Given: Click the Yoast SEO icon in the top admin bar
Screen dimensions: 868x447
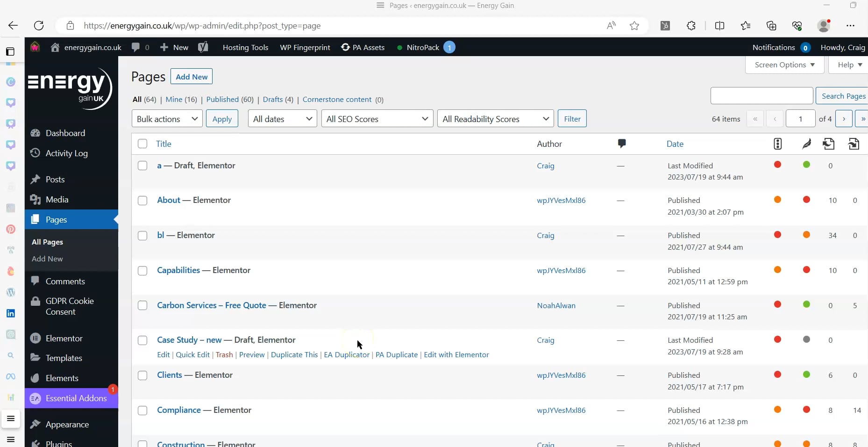Looking at the screenshot, I should pyautogui.click(x=203, y=47).
